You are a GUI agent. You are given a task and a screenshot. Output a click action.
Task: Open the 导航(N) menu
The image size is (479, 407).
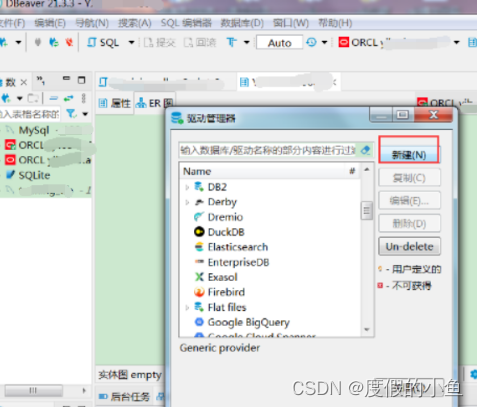click(92, 23)
